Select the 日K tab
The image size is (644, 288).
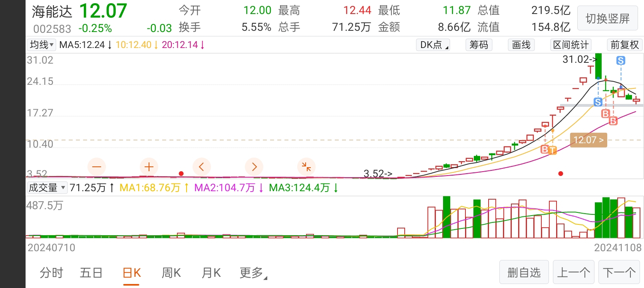coord(131,273)
